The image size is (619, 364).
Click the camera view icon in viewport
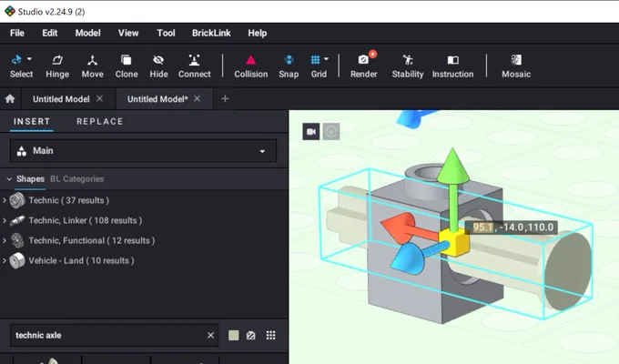311,131
